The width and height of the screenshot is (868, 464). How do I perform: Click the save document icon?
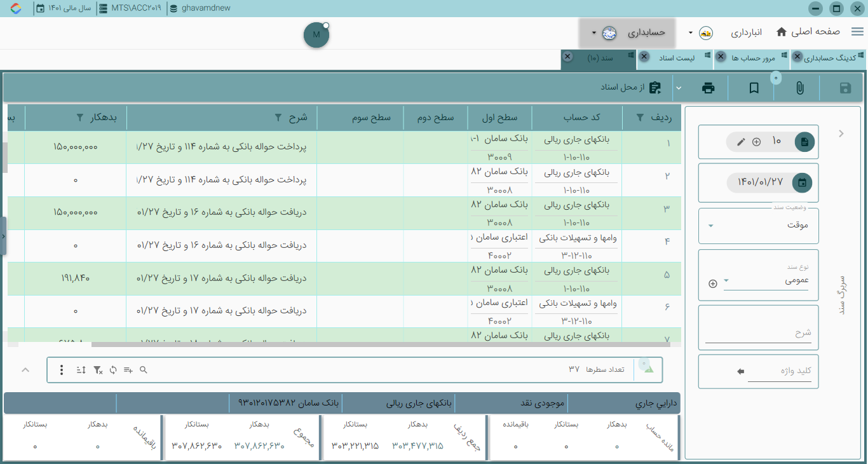click(844, 88)
